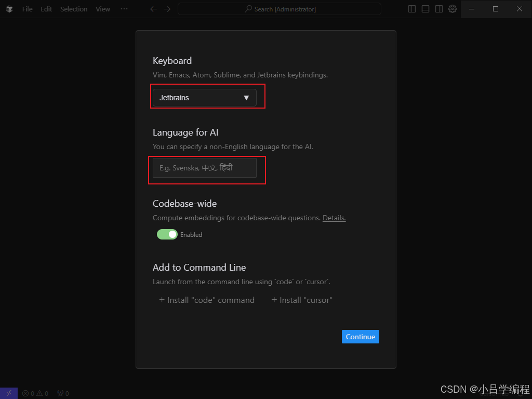
Task: Toggle the secondary sidebar layout icon
Action: (439, 9)
